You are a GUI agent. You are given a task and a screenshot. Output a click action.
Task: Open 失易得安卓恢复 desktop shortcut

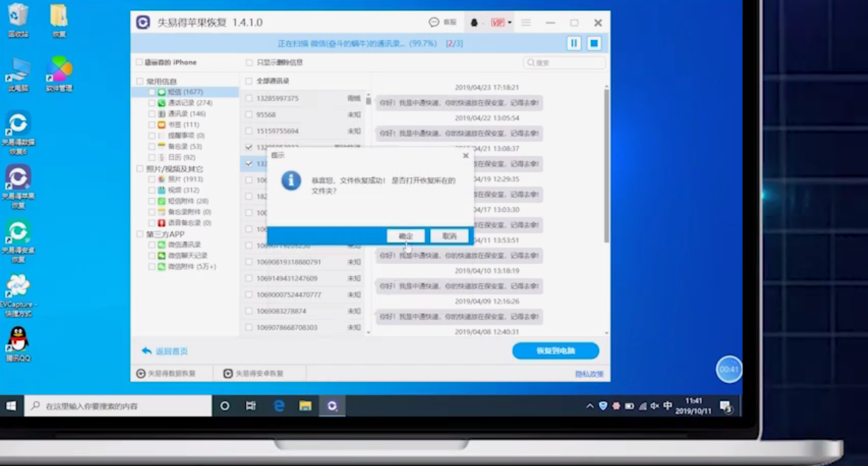click(x=18, y=241)
